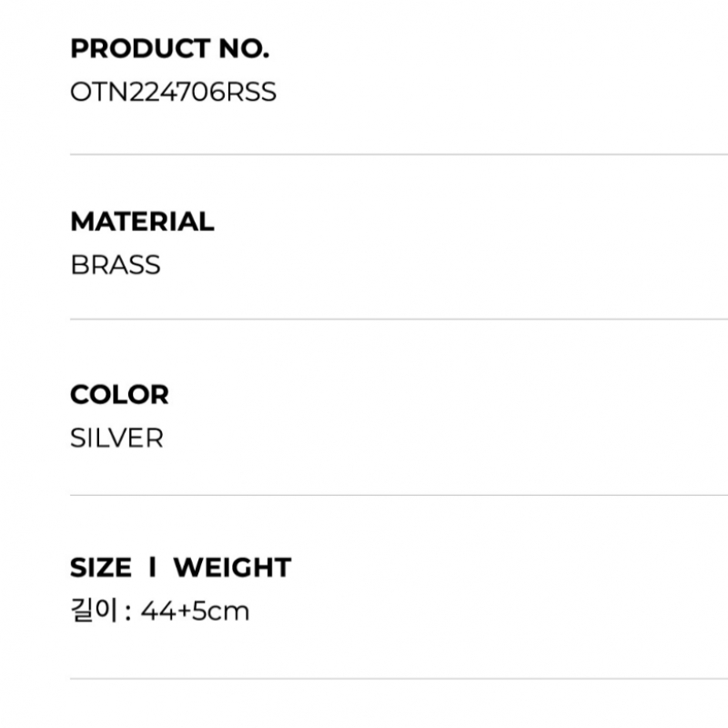Click the divider line below SILVER
728x728 pixels.
[x=399, y=495]
